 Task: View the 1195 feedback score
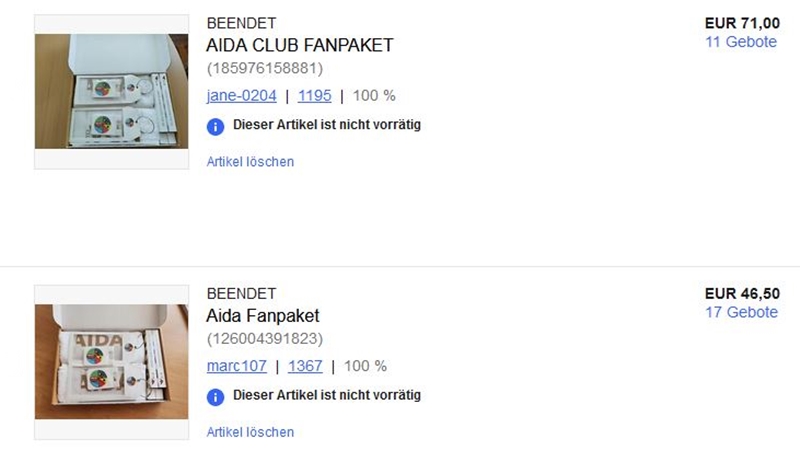314,96
